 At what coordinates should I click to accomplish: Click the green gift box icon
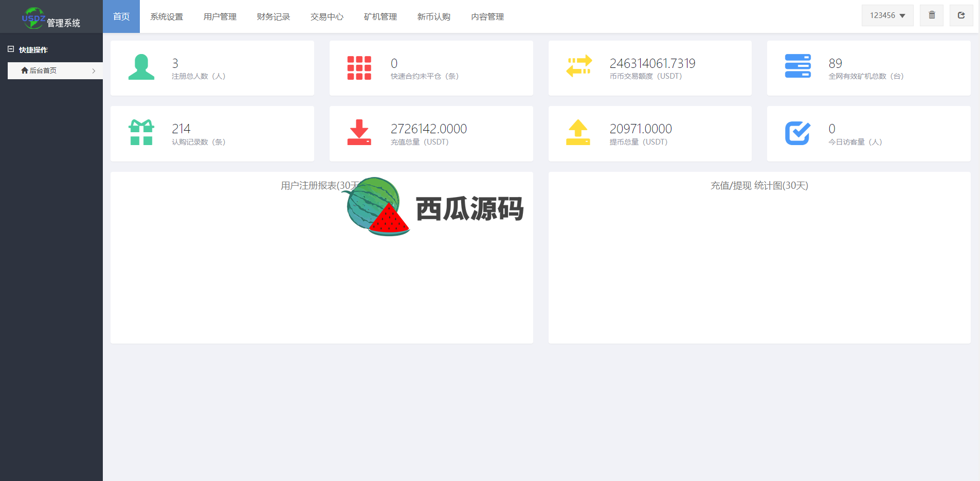coord(141,132)
